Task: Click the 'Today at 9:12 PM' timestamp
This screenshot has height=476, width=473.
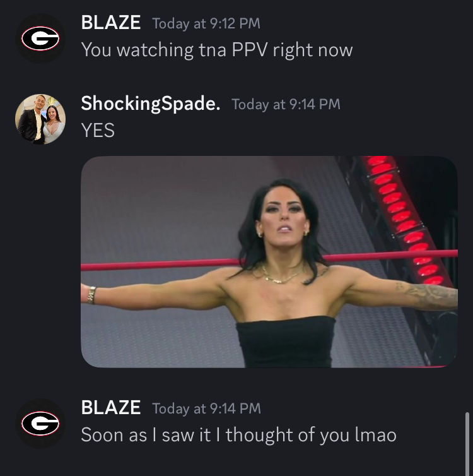Action: tap(206, 24)
